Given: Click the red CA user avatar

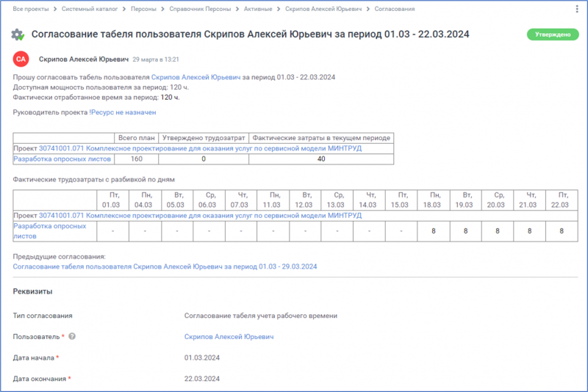Looking at the screenshot, I should (x=22, y=59).
